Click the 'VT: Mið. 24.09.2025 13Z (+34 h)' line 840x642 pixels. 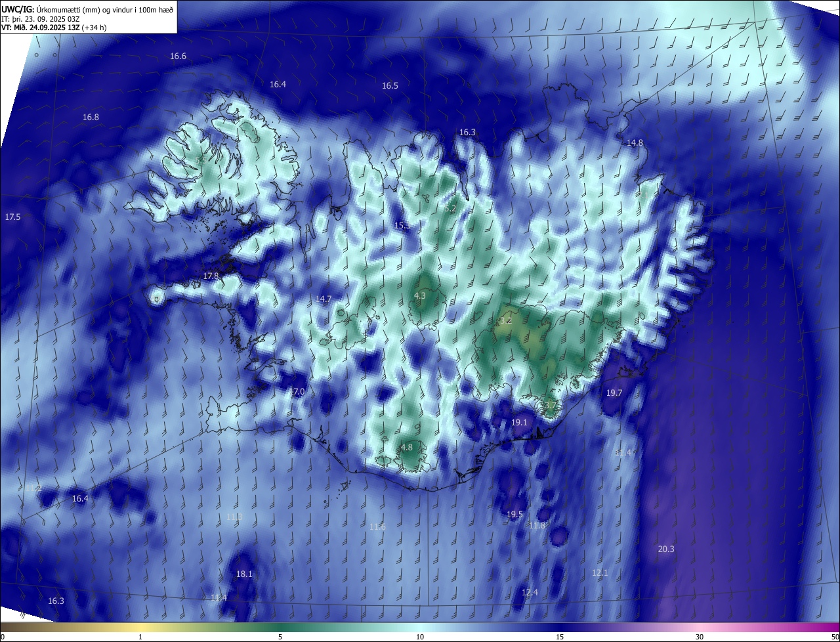click(x=54, y=27)
